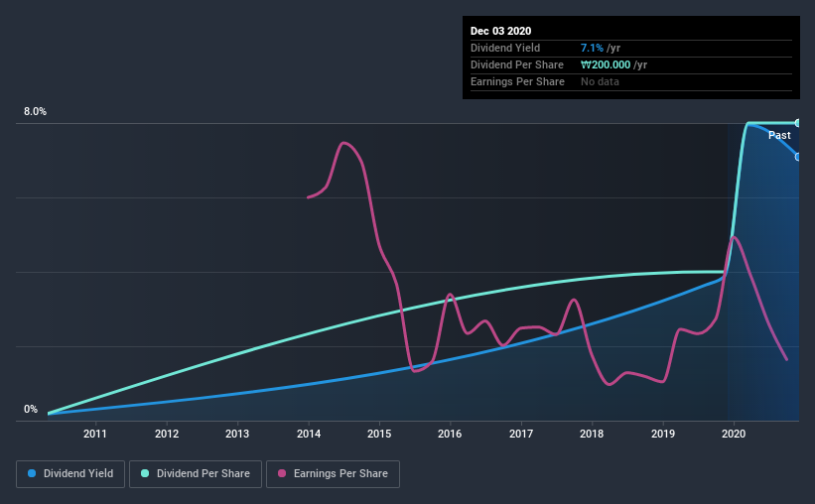Click the 0% y-axis label
Screen dimensions: 815x504
coord(31,410)
